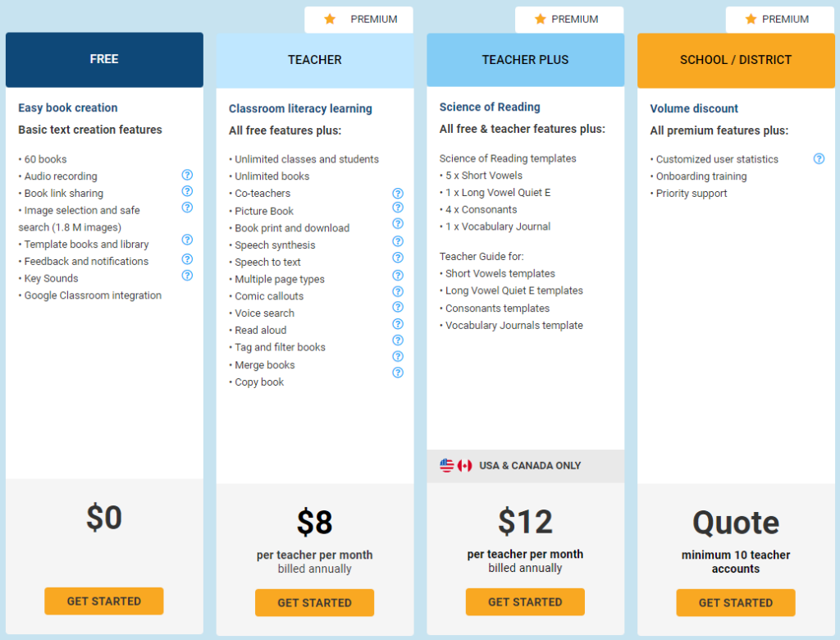Click Get Started under the $0 plan

[x=104, y=601]
